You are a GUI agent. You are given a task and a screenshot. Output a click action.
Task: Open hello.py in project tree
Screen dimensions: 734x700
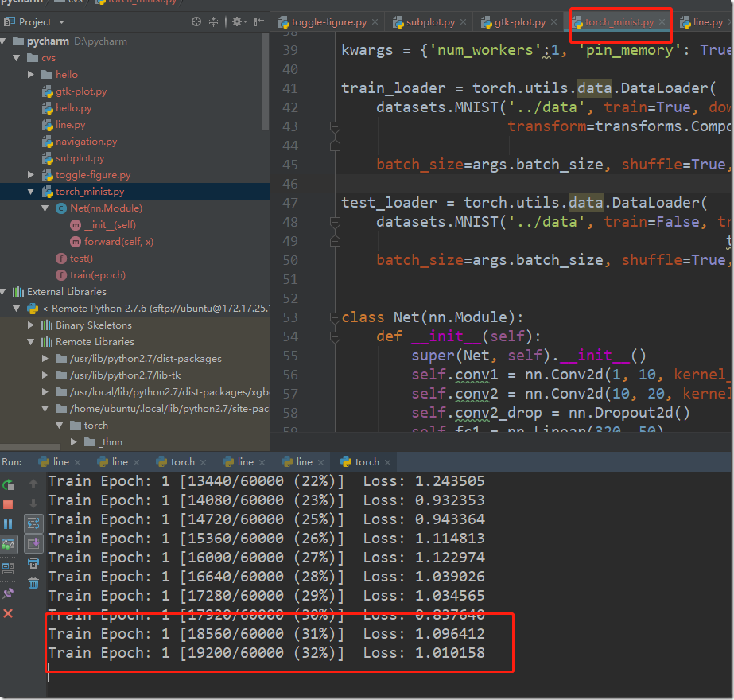click(x=73, y=108)
